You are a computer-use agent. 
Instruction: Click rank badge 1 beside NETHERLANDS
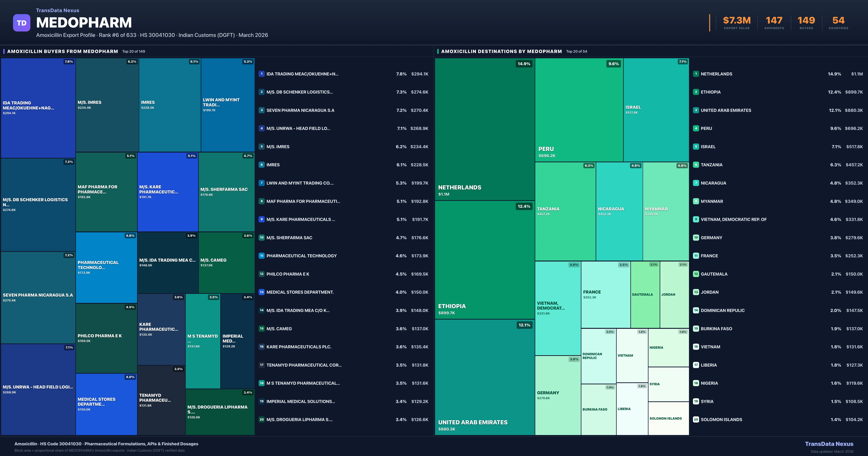(696, 74)
